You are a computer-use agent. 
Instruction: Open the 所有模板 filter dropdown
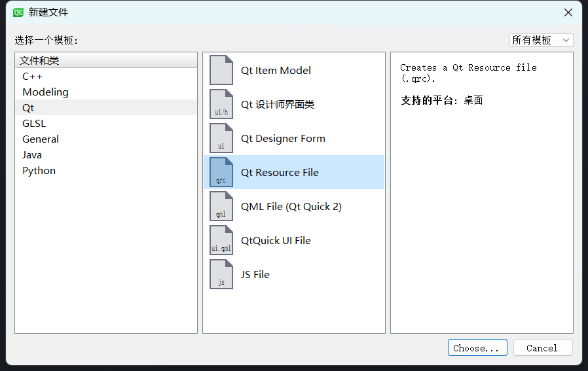coord(541,40)
